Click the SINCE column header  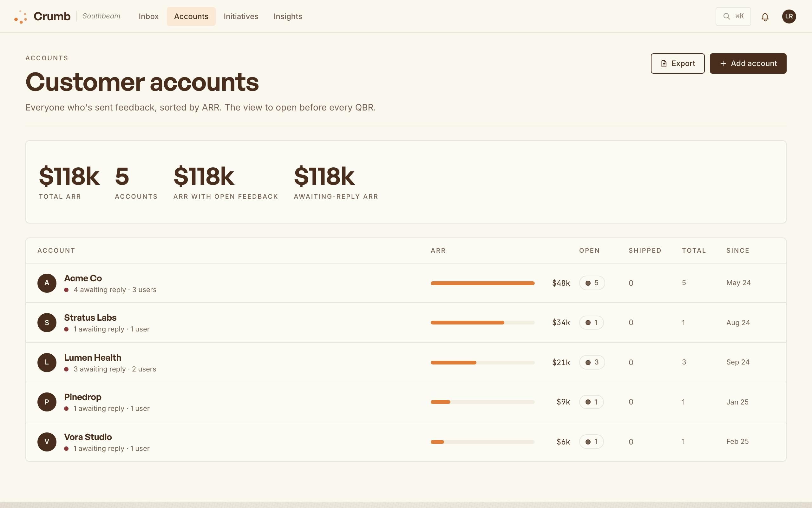pos(738,251)
